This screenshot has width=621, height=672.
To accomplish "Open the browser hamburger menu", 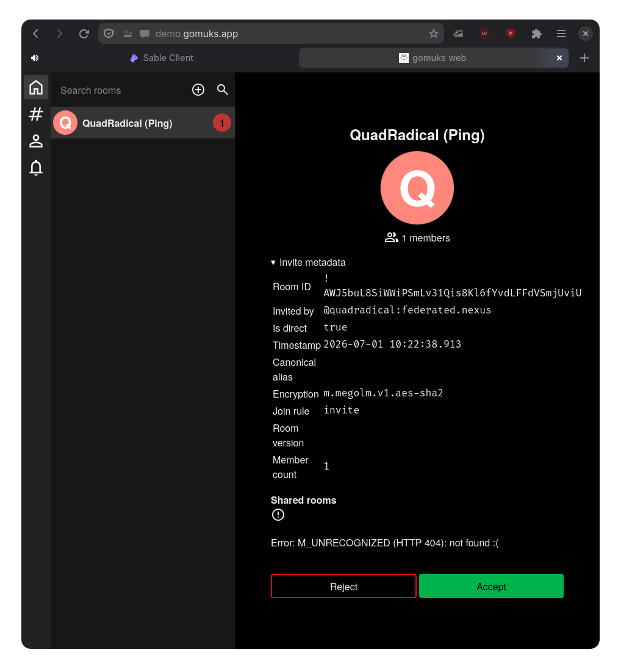I will tap(561, 34).
